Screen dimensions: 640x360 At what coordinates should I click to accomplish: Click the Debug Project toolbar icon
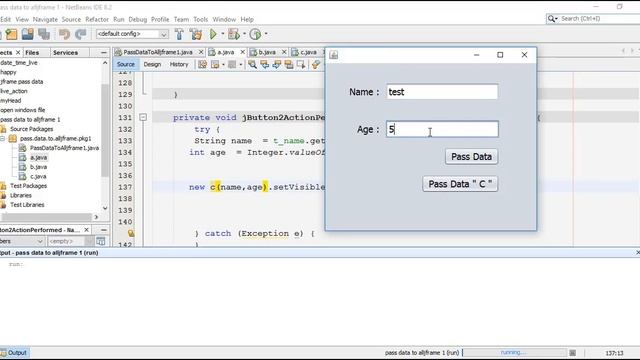pyautogui.click(x=233, y=34)
